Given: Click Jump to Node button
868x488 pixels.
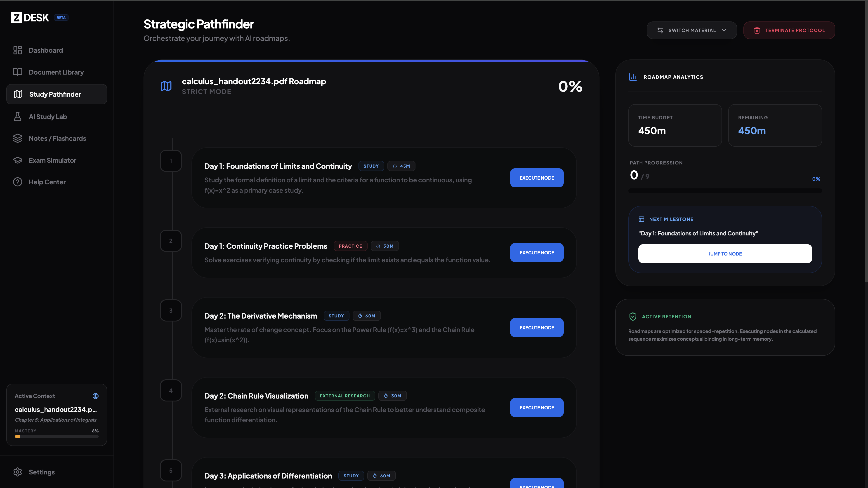Looking at the screenshot, I should pos(725,253).
